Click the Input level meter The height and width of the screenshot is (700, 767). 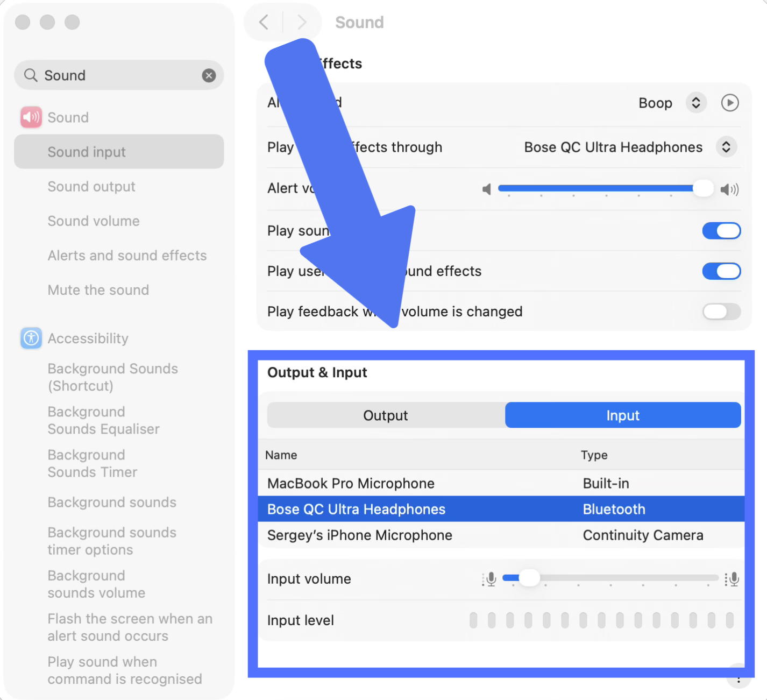tap(601, 620)
